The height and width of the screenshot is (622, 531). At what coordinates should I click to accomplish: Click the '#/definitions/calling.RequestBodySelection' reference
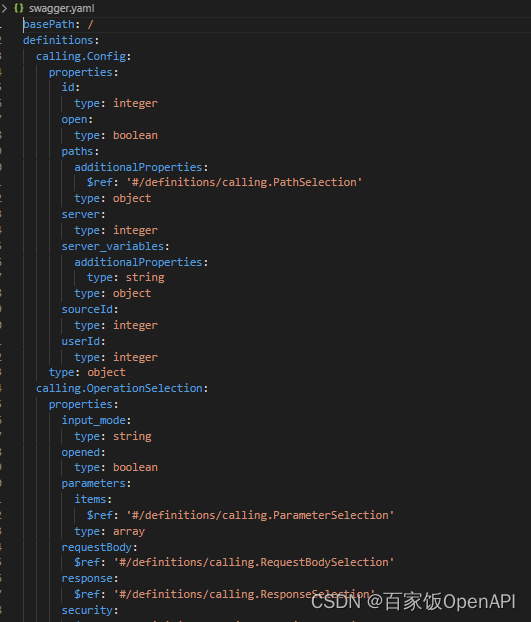click(x=254, y=562)
